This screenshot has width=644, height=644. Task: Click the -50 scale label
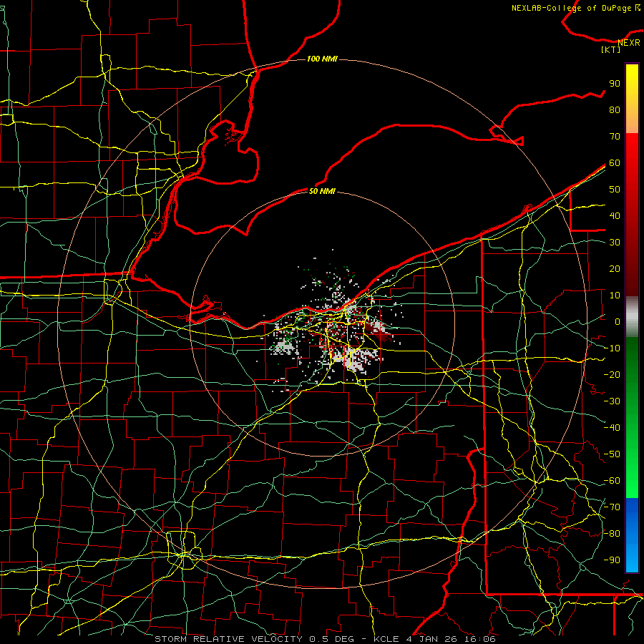coord(612,454)
